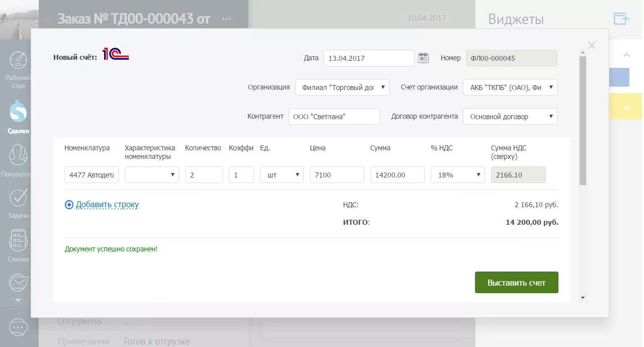Viewport: 644px width, 347px height.
Task: Click the plus icon beside Добавить строку
Action: pos(69,205)
